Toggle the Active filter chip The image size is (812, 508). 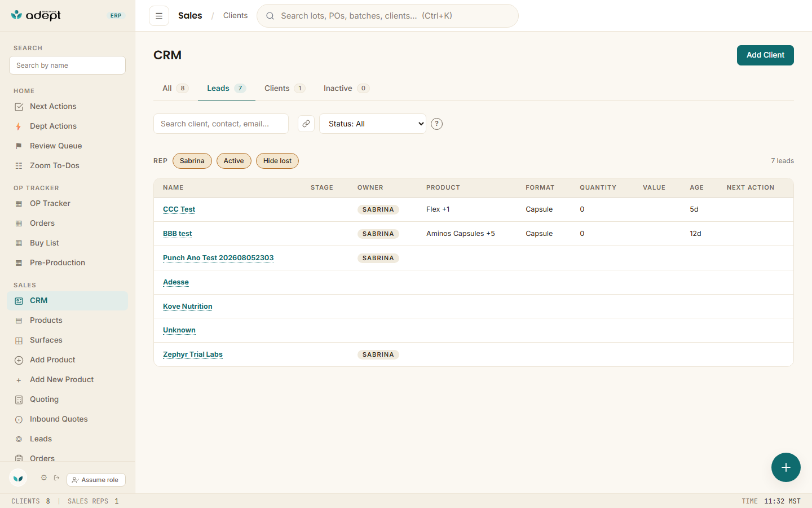click(x=233, y=161)
